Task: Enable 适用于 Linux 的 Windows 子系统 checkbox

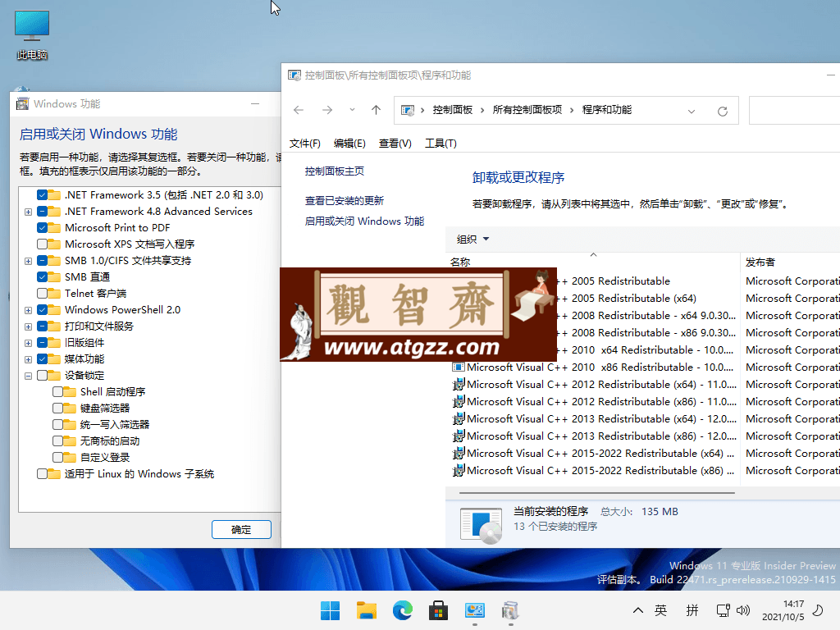Action: [x=42, y=473]
